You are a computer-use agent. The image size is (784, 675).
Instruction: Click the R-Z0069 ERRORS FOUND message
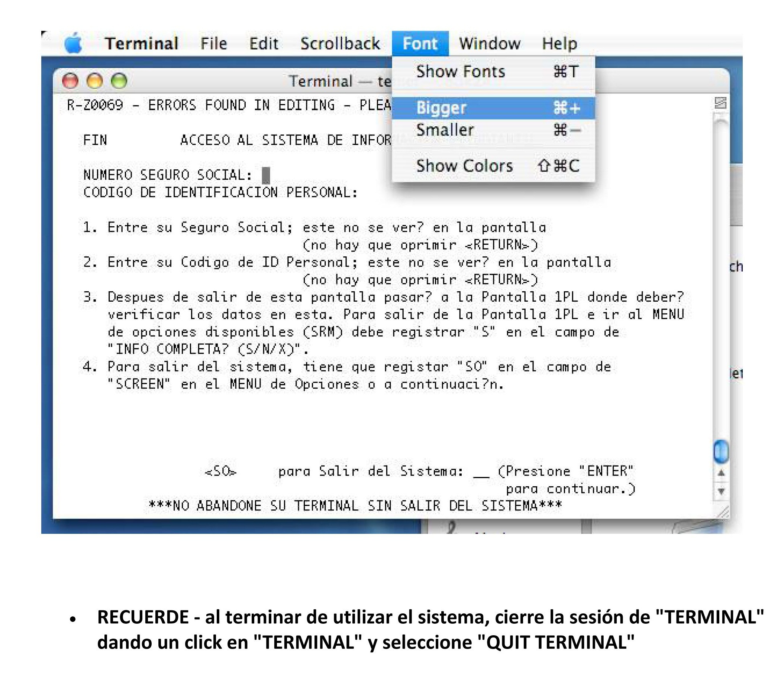pyautogui.click(x=229, y=105)
